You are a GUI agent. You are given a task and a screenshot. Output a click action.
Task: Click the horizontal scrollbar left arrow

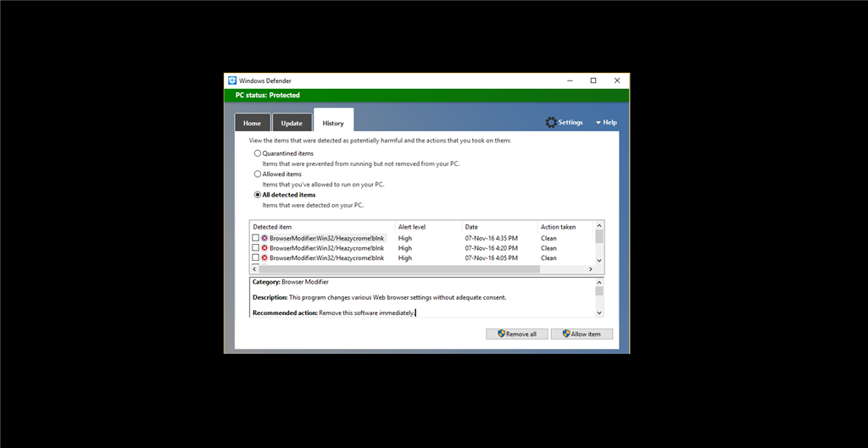[254, 269]
